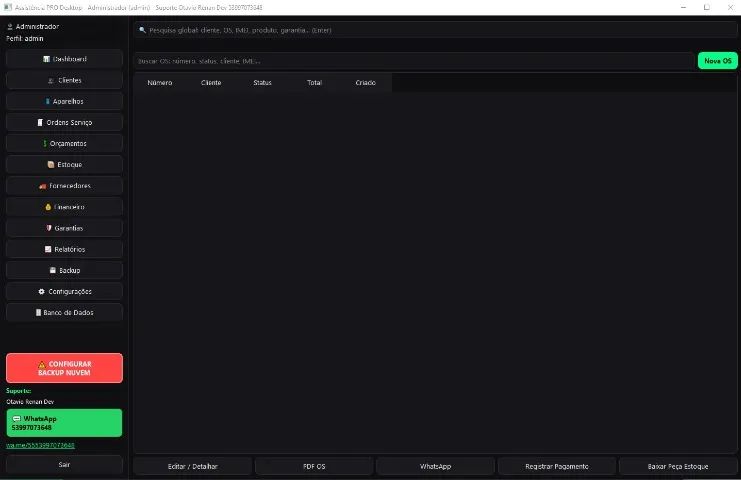Navigate to Estoque
This screenshot has height=480, width=741.
point(64,164)
